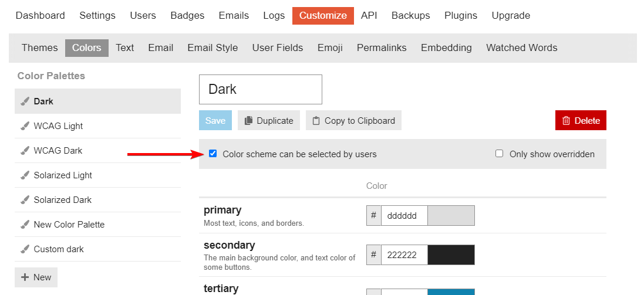This screenshot has width=644, height=295.
Task: Select the New Color Palette name
Action: (x=69, y=225)
